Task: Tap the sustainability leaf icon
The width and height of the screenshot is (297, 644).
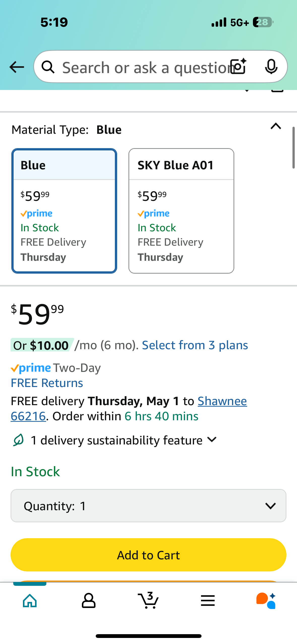Action: pyautogui.click(x=18, y=440)
